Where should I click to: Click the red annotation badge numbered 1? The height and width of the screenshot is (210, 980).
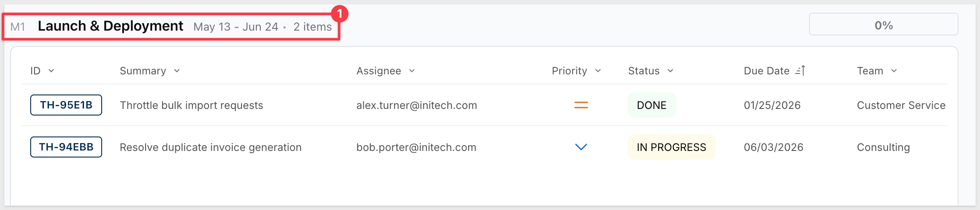tap(339, 14)
